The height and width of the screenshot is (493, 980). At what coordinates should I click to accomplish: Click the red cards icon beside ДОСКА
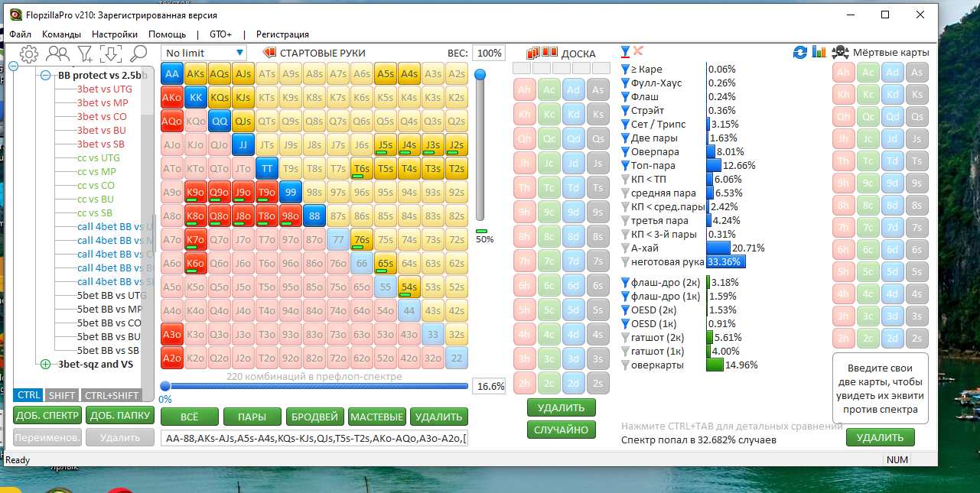coord(542,53)
